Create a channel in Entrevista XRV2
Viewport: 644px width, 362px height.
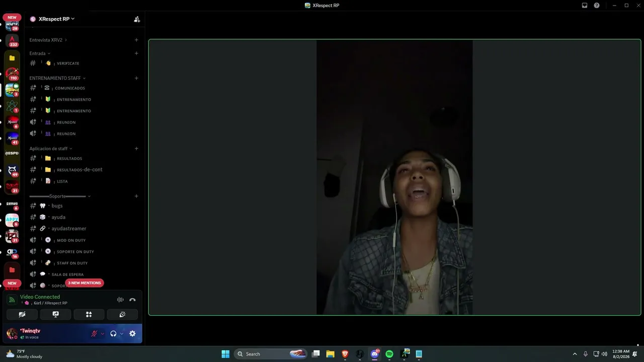pos(136,40)
